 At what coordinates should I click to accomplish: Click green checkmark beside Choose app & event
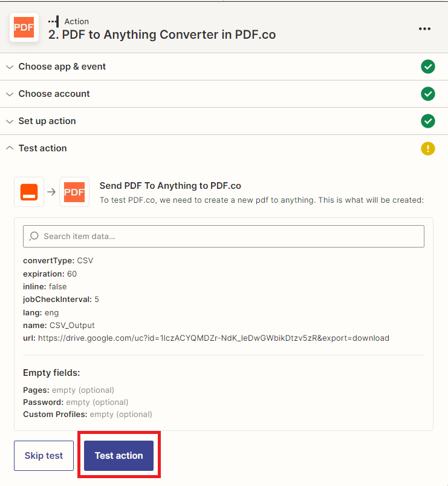[x=428, y=67]
